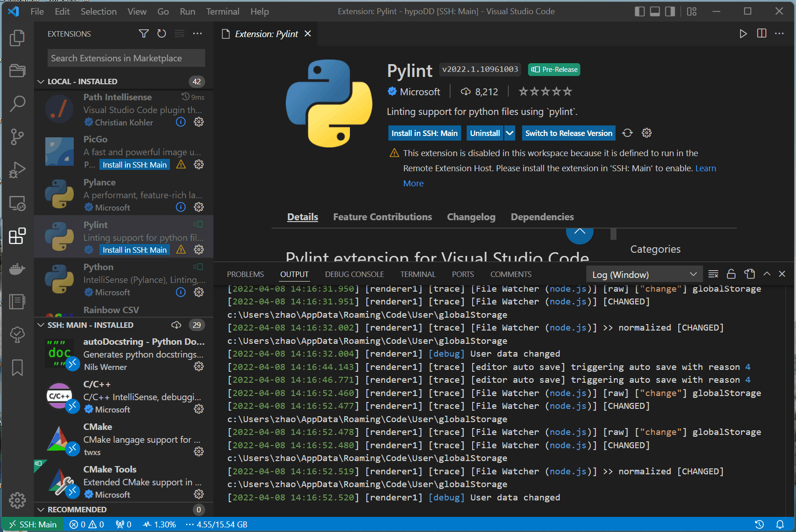
Task: Toggle primary side bar visibility
Action: 640,11
